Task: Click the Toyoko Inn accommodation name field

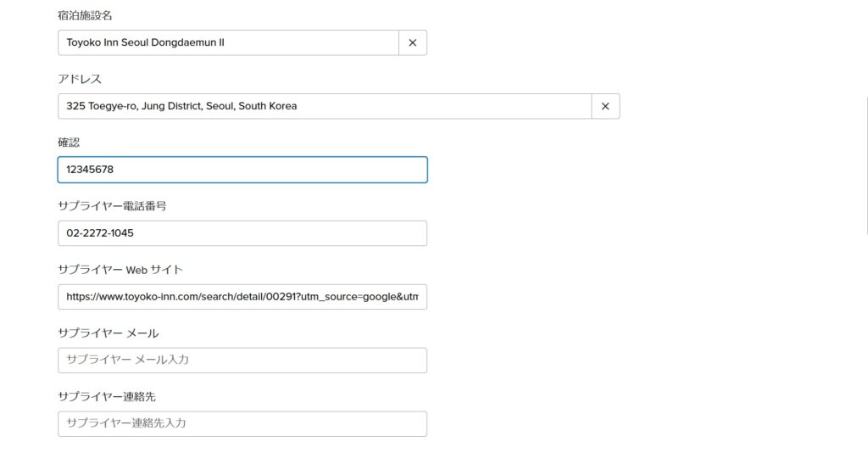Action: point(228,42)
